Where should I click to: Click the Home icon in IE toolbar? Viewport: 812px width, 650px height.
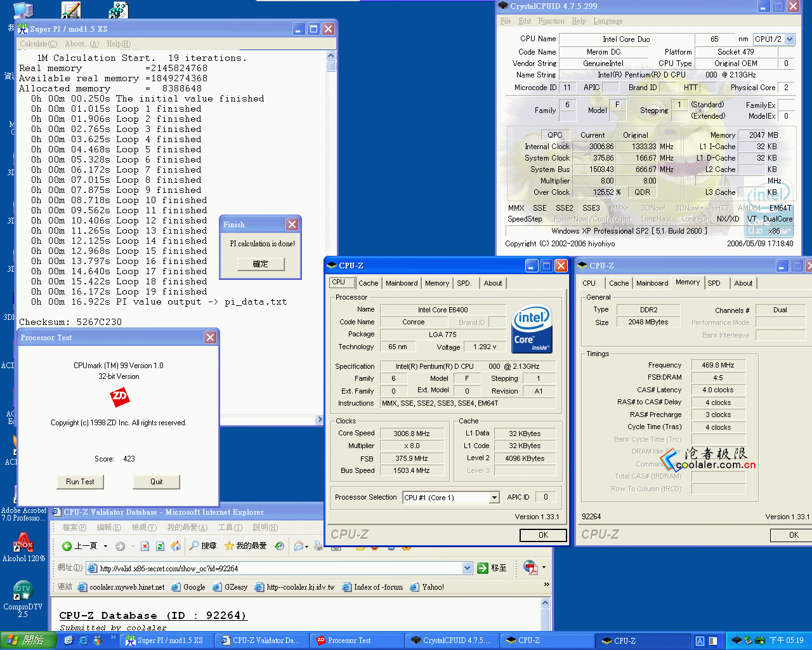[176, 546]
